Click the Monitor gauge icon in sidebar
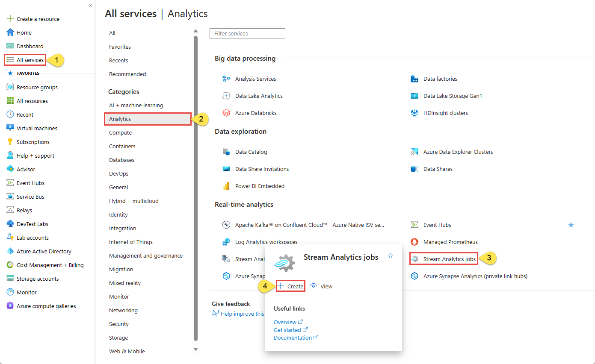The width and height of the screenshot is (595, 364). pyautogui.click(x=10, y=292)
